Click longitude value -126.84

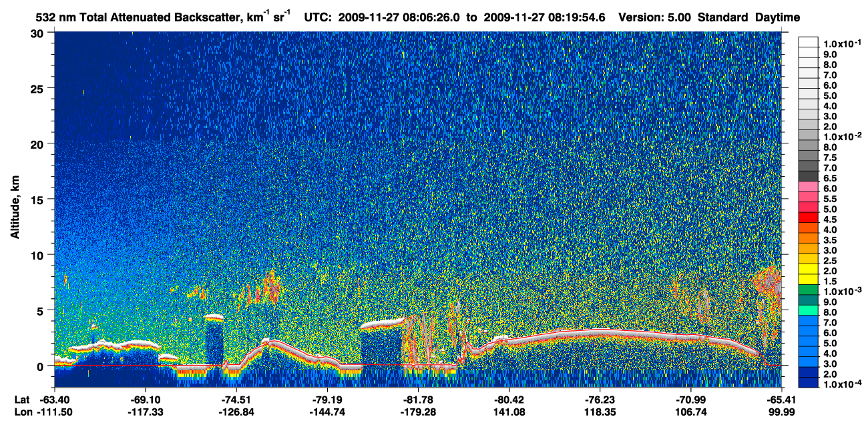click(x=236, y=412)
